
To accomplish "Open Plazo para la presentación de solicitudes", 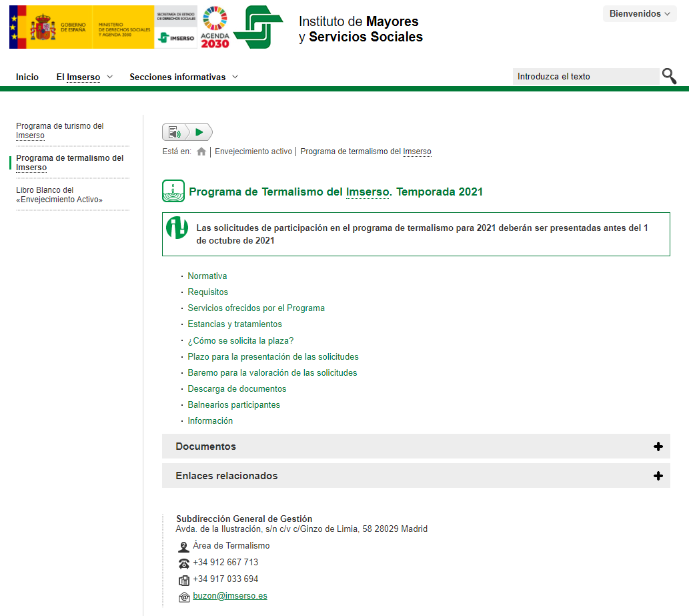I will point(273,356).
